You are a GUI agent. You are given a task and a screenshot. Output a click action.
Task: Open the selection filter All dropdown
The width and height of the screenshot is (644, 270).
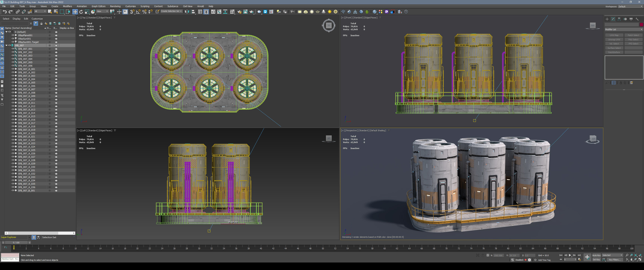(40, 11)
